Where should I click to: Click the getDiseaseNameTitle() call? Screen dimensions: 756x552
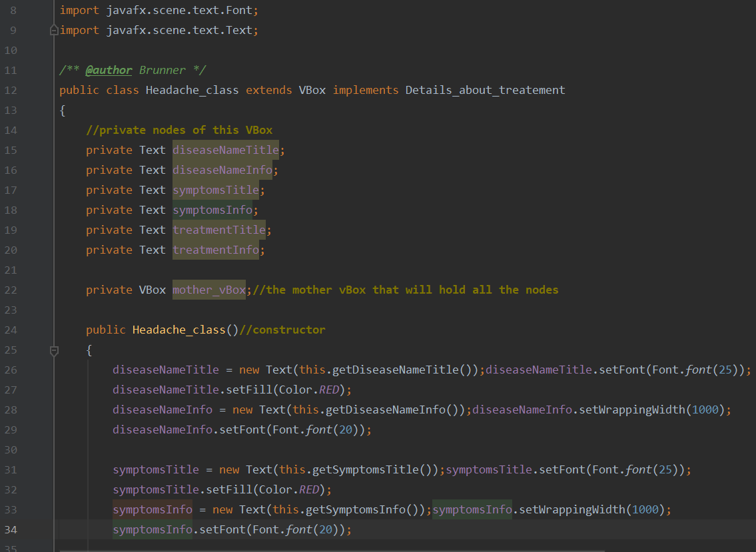pos(402,370)
